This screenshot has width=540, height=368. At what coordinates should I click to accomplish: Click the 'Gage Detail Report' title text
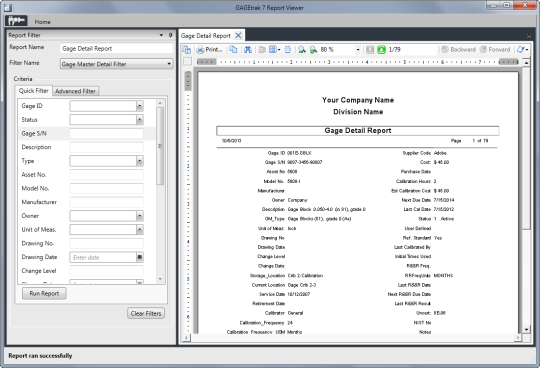click(x=358, y=130)
